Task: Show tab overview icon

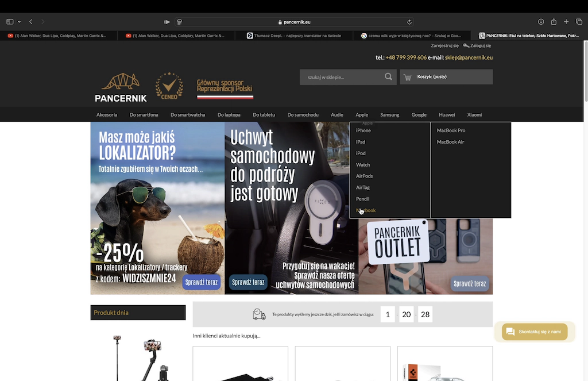Action: pos(579,22)
